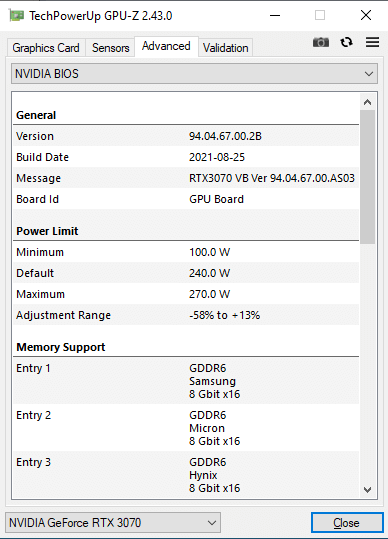This screenshot has height=539, width=388.
Task: Open the NVIDIA GeForce RTX 3070 GPU selector
Action: pyautogui.click(x=113, y=523)
